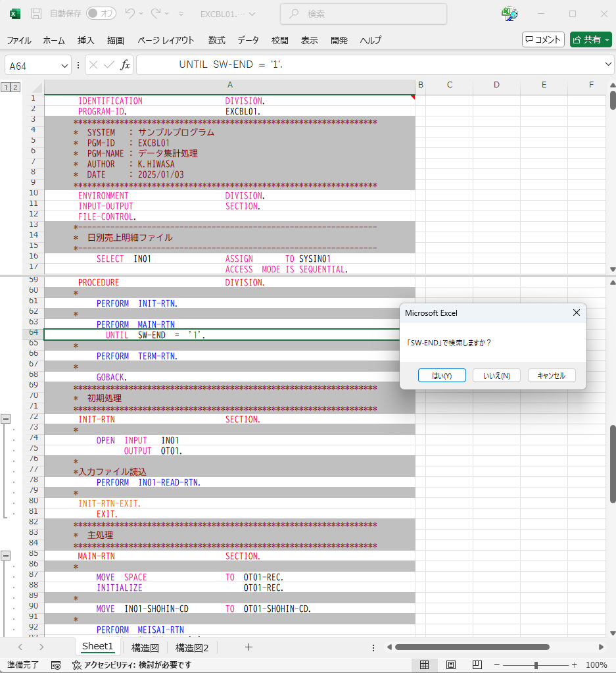The height and width of the screenshot is (673, 616).
Task: Click the redo arrow icon
Action: pos(156,14)
